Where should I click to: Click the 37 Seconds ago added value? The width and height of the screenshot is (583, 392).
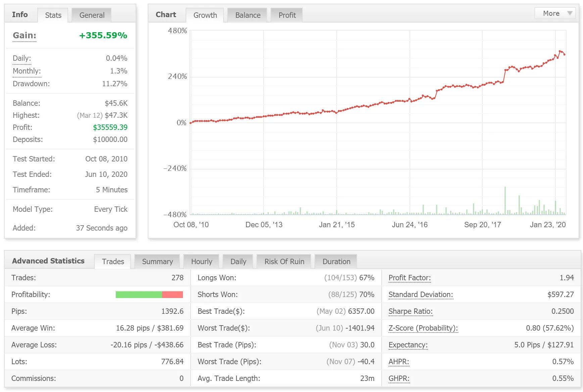tap(102, 228)
